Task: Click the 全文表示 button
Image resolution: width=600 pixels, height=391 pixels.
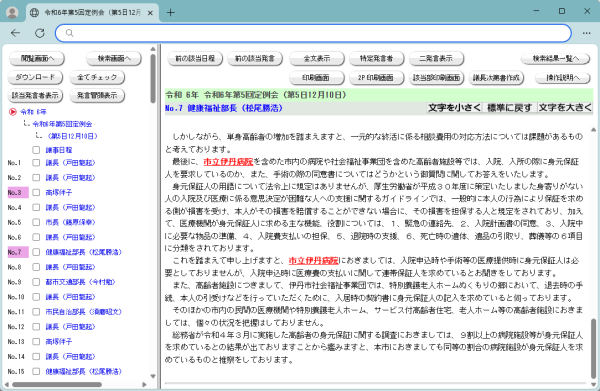Action: 317,59
